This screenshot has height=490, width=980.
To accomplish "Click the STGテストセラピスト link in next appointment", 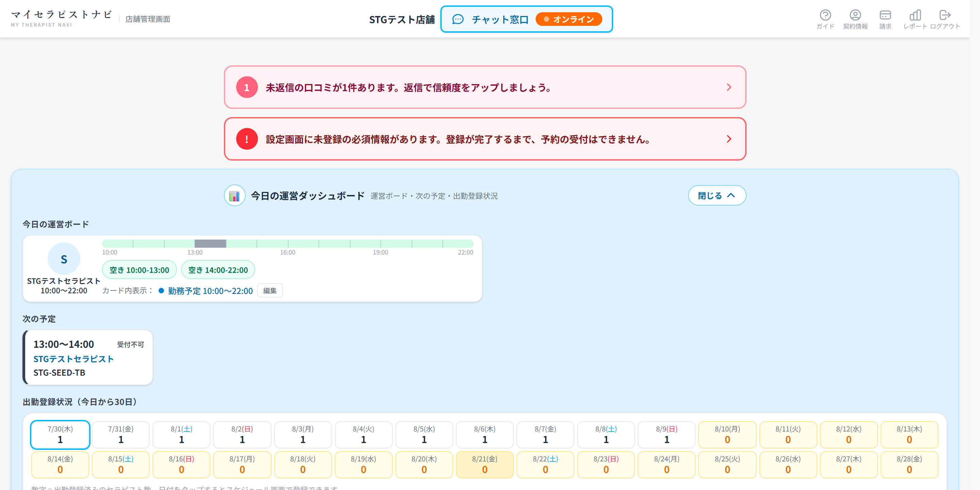I will [x=73, y=359].
